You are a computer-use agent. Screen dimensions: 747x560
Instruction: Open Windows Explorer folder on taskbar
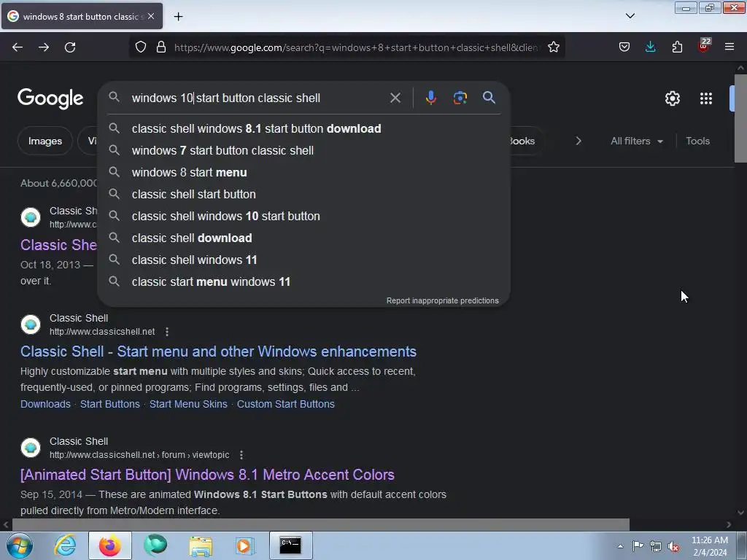(x=201, y=545)
